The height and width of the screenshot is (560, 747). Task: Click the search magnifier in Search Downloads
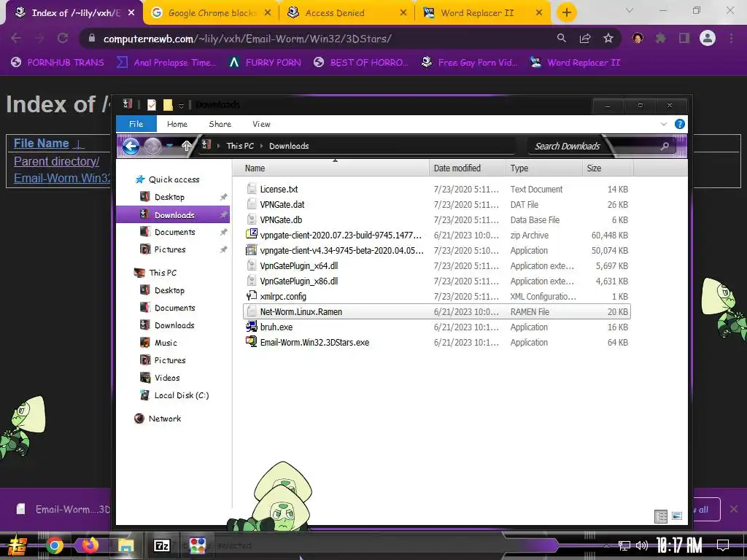pyautogui.click(x=665, y=146)
